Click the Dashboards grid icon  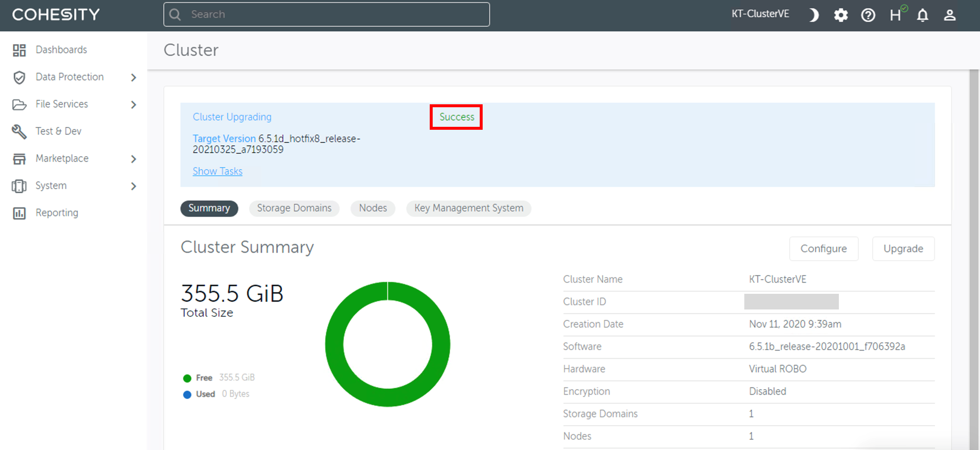coord(19,50)
